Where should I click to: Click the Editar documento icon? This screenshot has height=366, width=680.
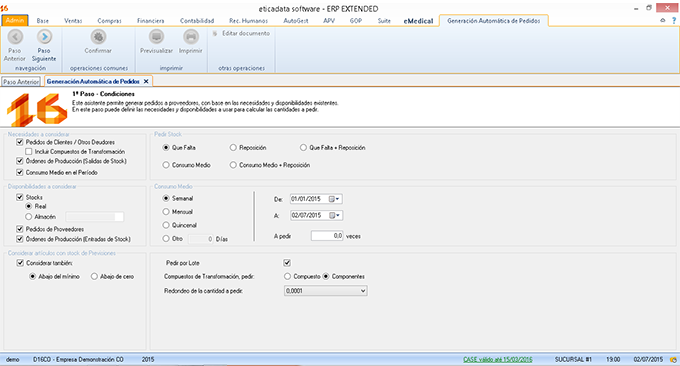click(215, 33)
